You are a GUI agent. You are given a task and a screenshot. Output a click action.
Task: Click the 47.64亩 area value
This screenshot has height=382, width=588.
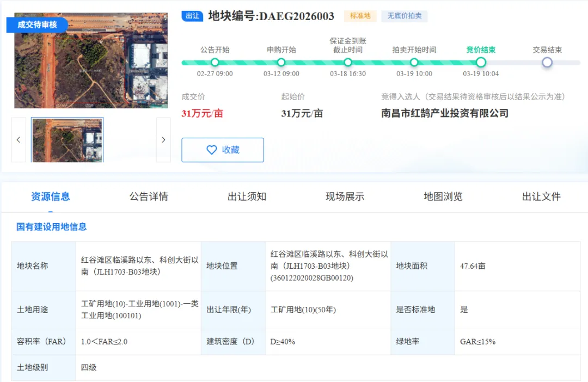(473, 266)
